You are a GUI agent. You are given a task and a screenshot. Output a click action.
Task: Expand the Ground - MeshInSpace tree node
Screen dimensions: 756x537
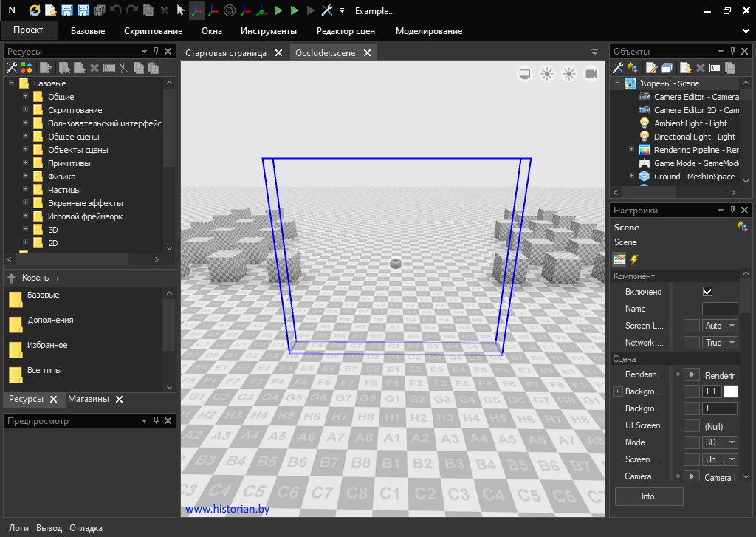point(632,177)
